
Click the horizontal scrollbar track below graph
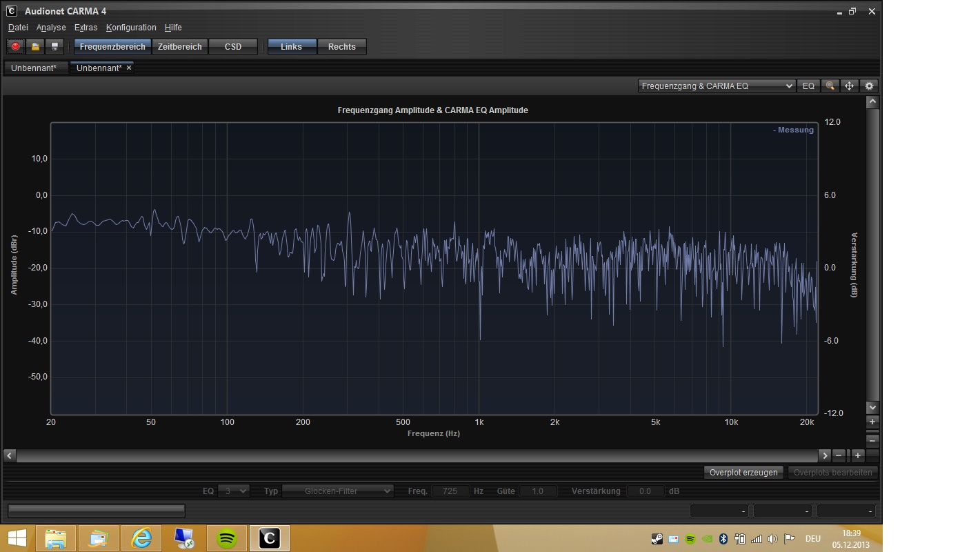click(414, 455)
